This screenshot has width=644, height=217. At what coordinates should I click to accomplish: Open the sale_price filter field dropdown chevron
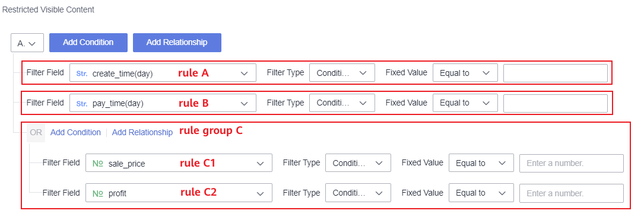pos(260,164)
